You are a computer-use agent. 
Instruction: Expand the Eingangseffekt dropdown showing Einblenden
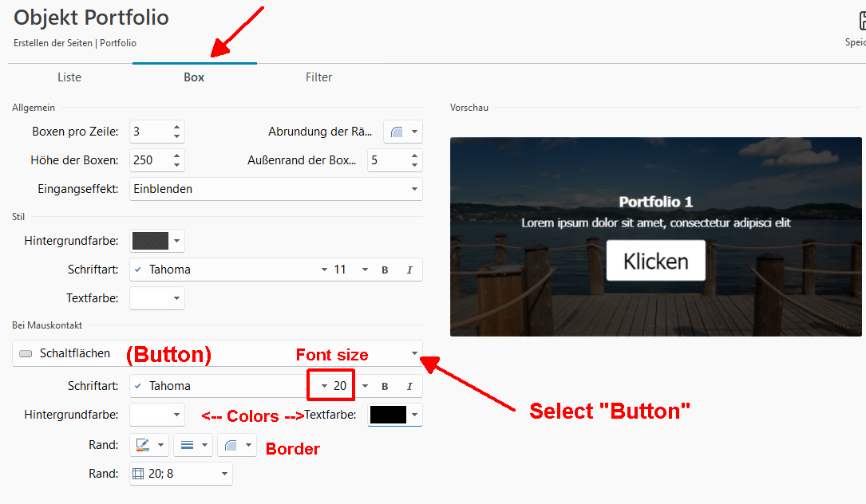(414, 189)
